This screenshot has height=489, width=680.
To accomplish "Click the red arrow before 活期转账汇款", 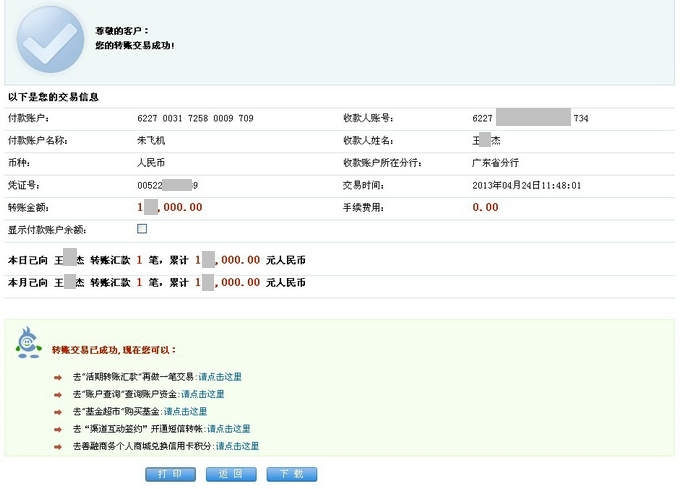I will pyautogui.click(x=59, y=378).
